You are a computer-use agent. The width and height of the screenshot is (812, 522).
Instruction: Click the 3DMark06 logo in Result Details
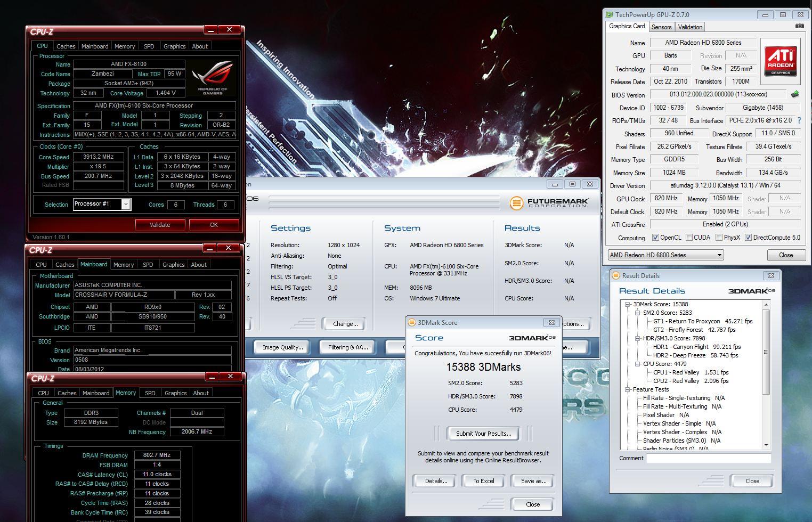(x=751, y=291)
